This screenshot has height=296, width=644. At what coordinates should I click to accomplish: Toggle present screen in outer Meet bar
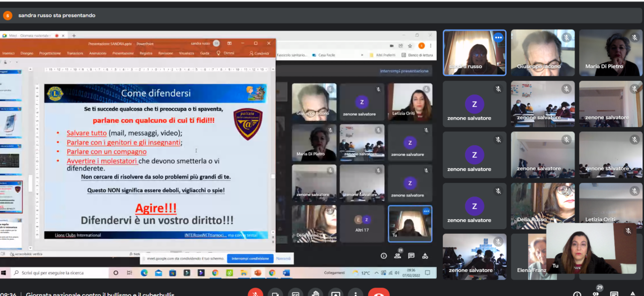[x=336, y=293]
